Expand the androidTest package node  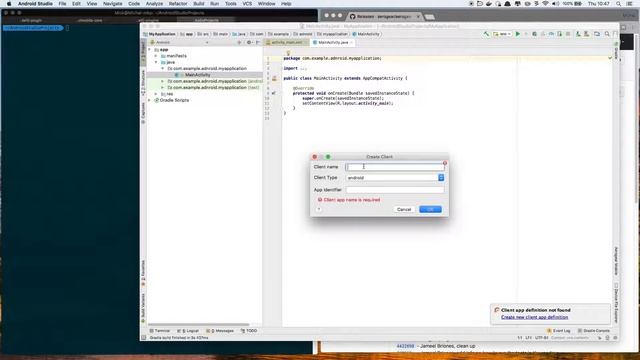coord(162,81)
